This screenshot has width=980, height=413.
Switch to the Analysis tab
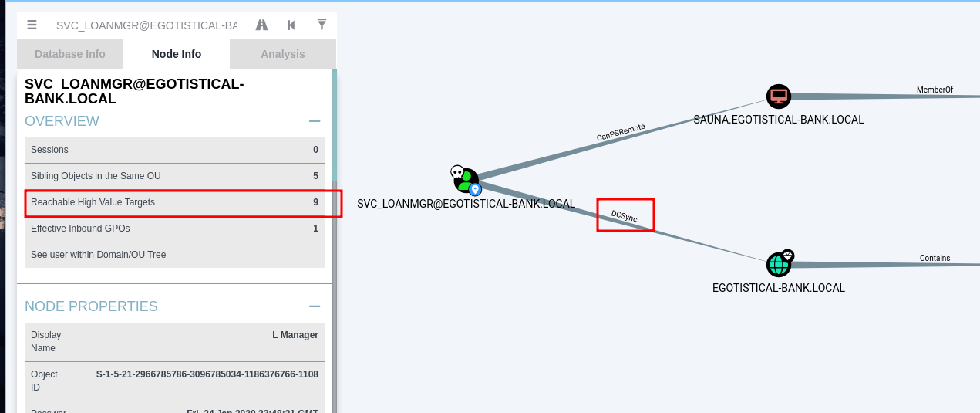(282, 54)
